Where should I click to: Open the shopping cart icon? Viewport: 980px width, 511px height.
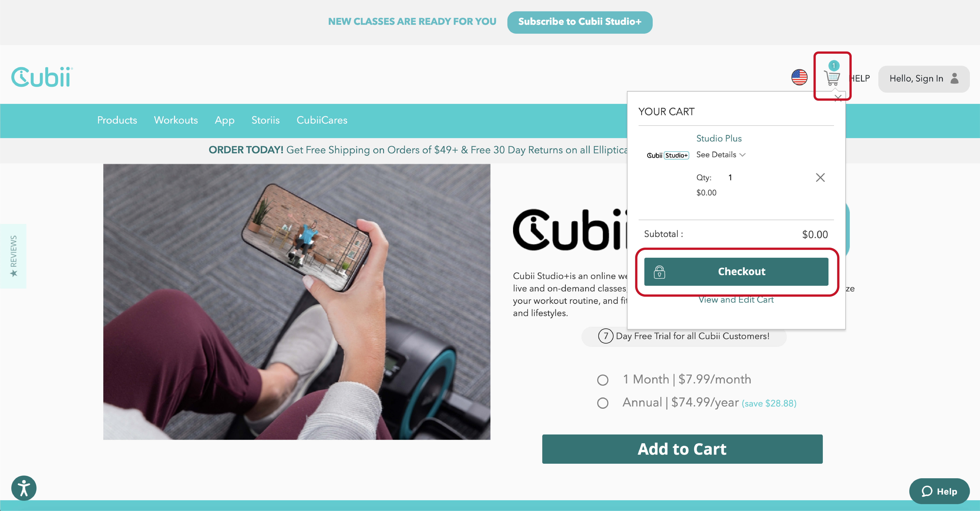832,77
